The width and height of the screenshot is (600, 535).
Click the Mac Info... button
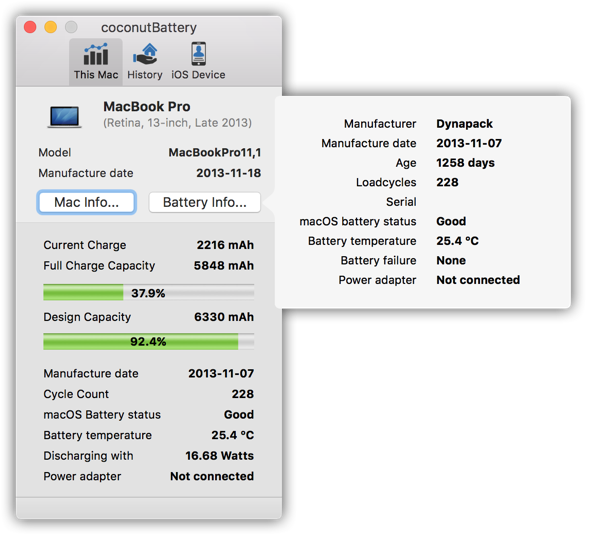tap(86, 202)
